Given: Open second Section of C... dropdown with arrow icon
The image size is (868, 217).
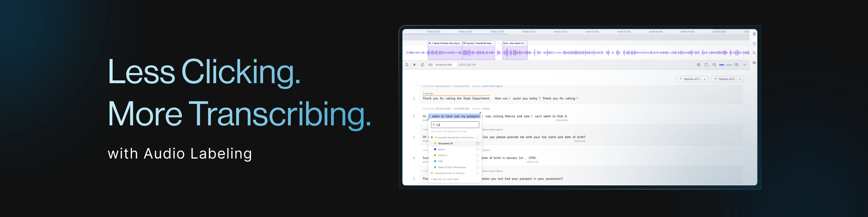Looking at the screenshot, I should tap(727, 79).
